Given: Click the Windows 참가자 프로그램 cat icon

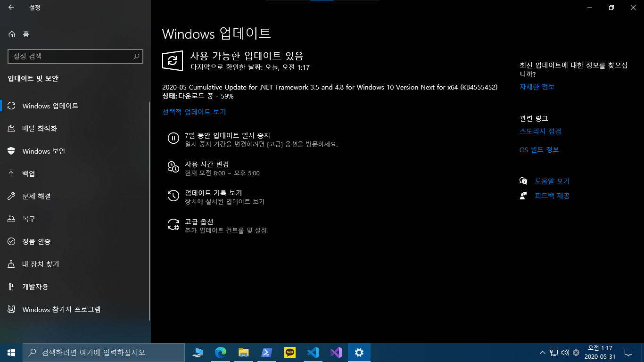Looking at the screenshot, I should 12,309.
